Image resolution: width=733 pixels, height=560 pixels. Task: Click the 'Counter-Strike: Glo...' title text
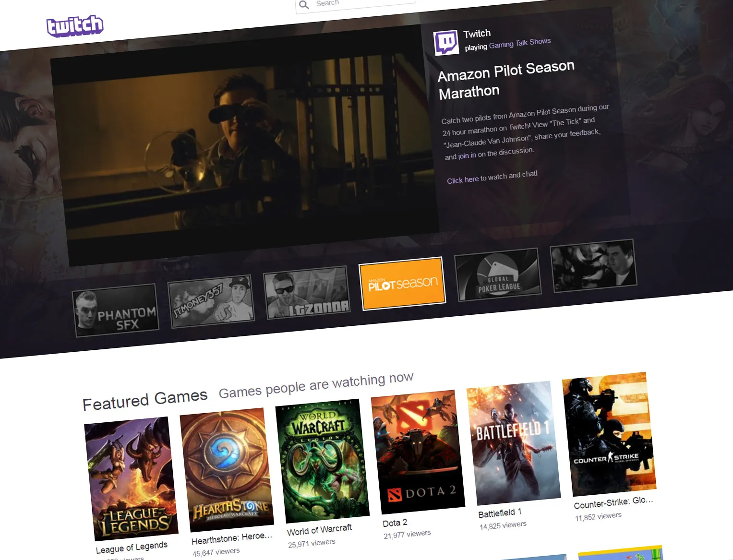pos(613,502)
